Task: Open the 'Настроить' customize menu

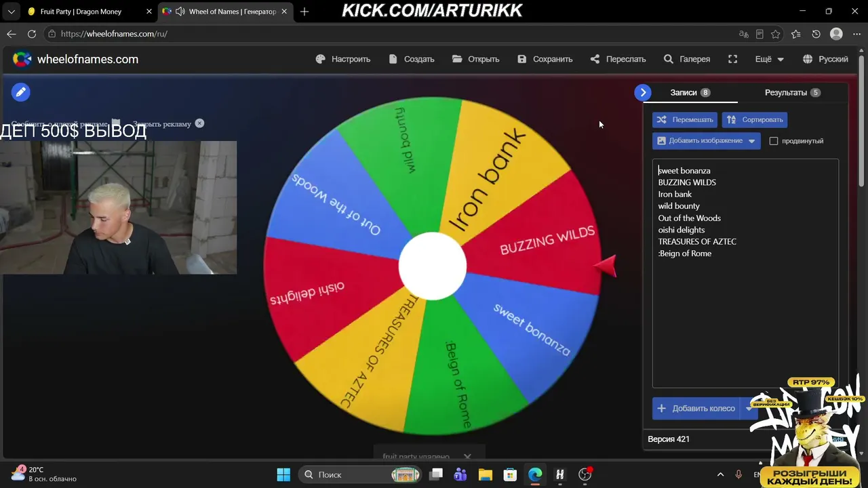Action: [x=343, y=59]
